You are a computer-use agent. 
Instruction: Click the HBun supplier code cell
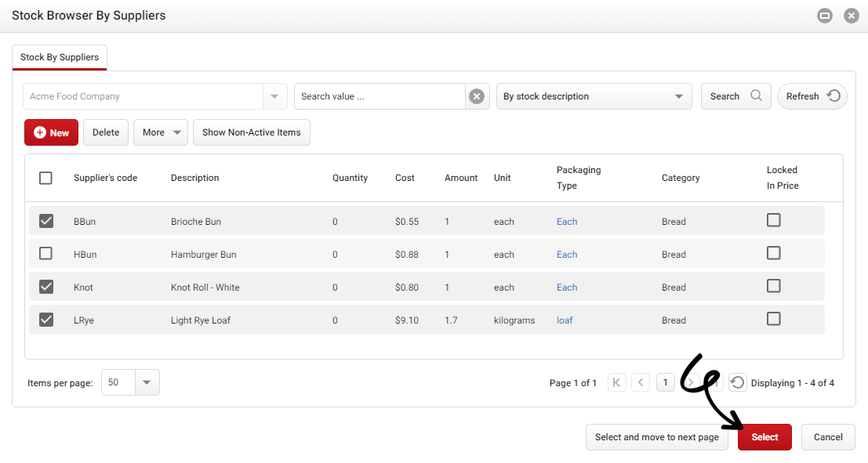[x=85, y=255]
